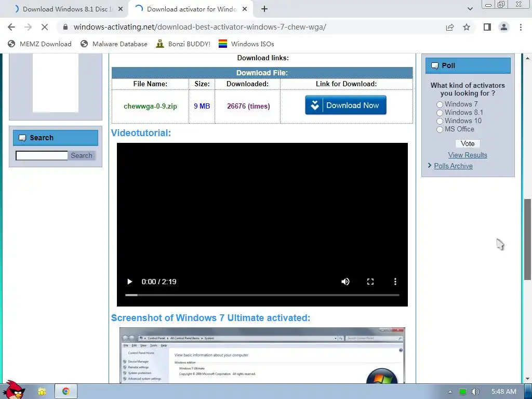Click into the sidebar search field
The height and width of the screenshot is (399, 532).
[42, 156]
